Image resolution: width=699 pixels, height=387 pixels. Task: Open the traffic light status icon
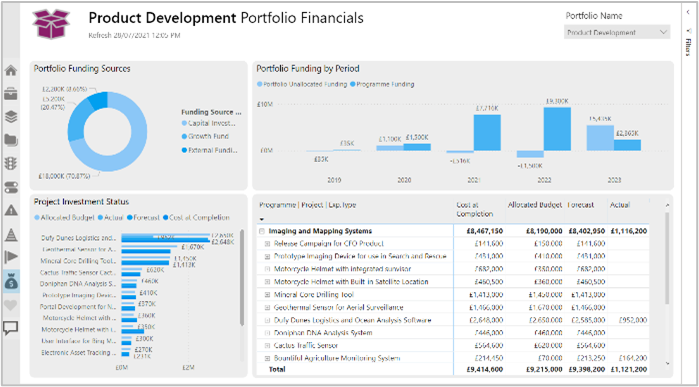(x=11, y=164)
